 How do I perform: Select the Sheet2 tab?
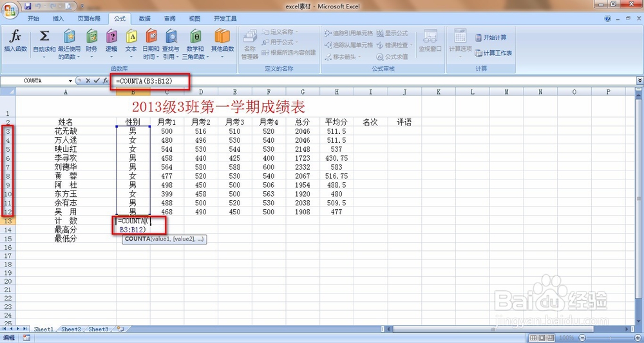coord(71,329)
